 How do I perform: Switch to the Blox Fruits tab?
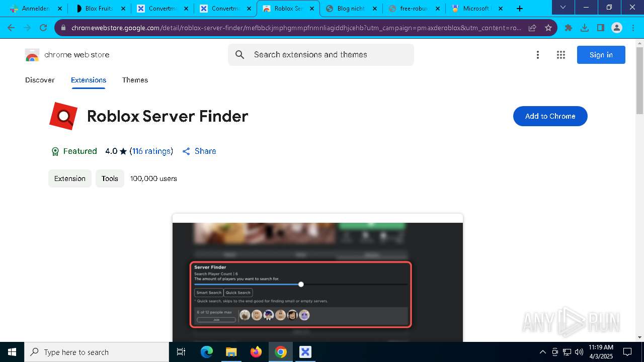[99, 9]
